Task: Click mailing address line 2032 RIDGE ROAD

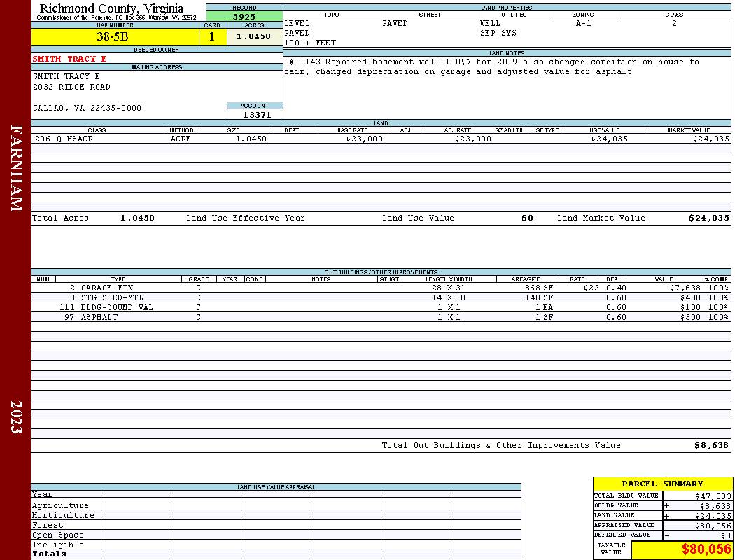Action: 71,87
